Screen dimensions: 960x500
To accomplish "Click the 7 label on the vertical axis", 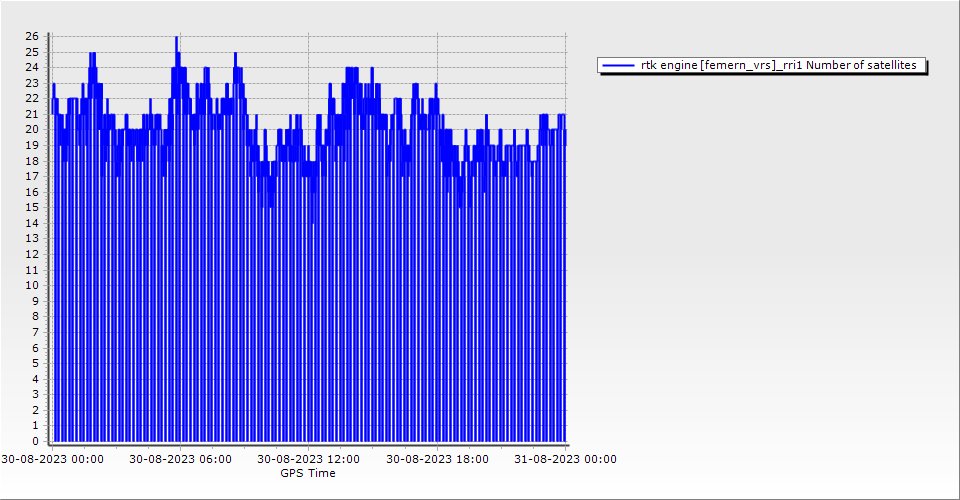I will [x=35, y=333].
